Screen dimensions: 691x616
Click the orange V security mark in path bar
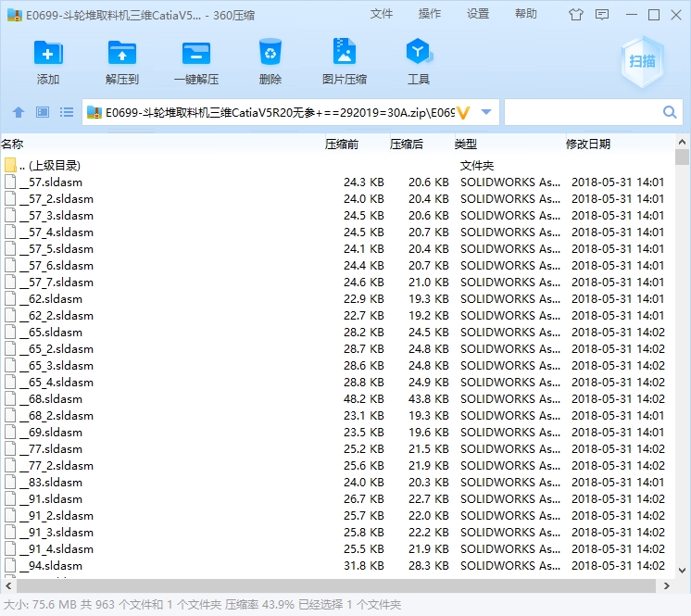click(463, 113)
